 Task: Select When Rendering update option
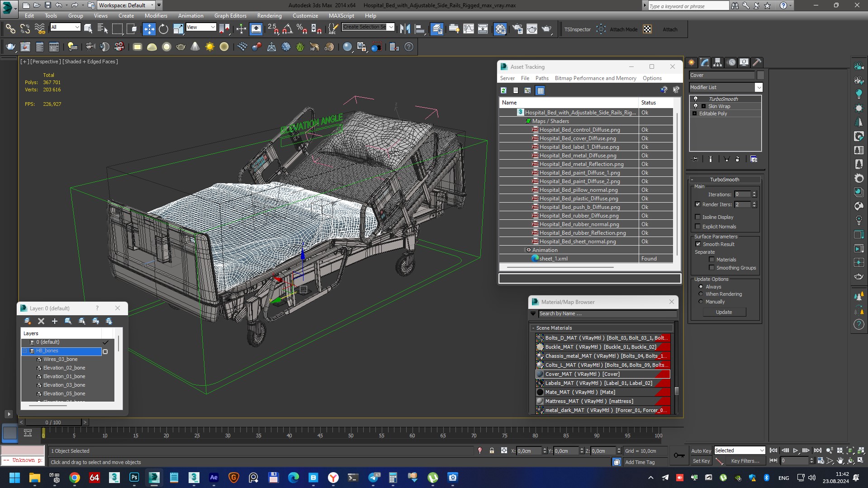pos(701,294)
